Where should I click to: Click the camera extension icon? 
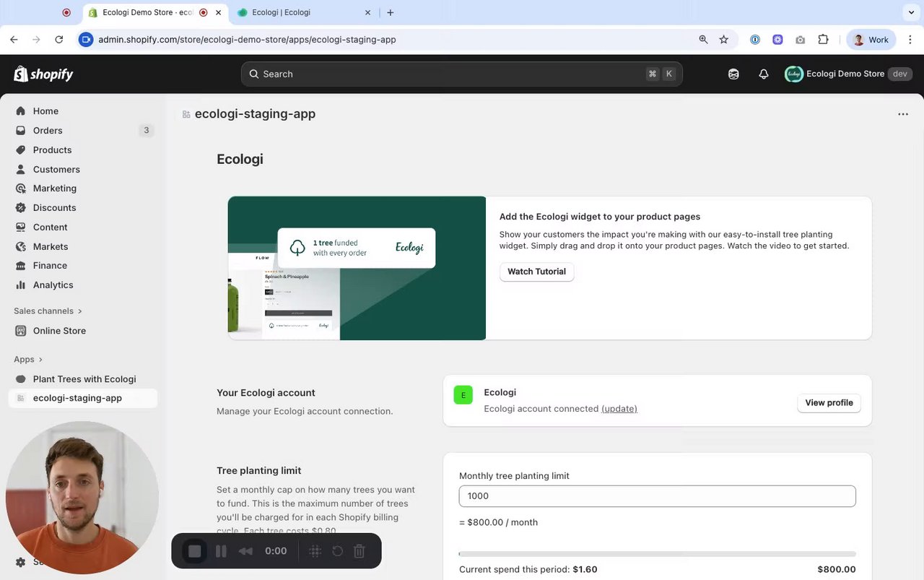point(800,40)
